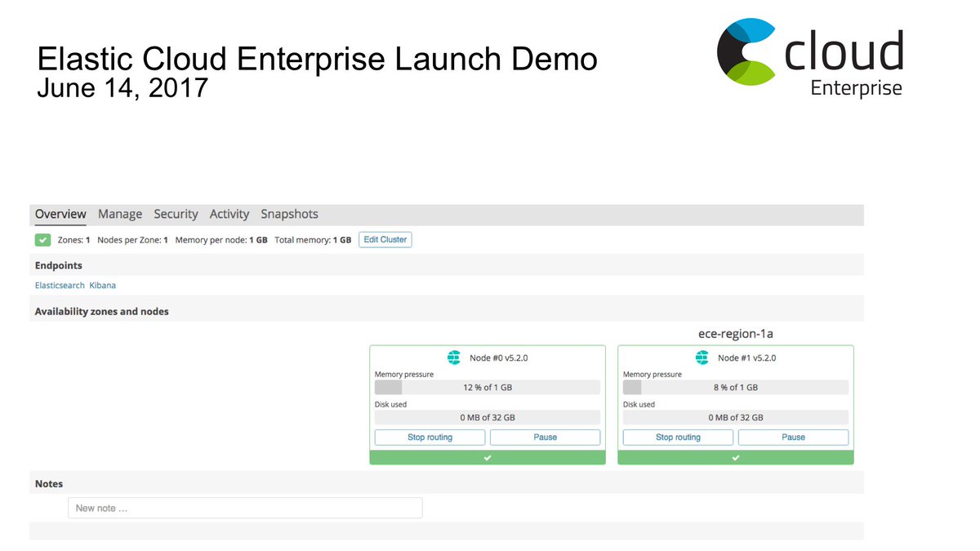
Task: Click the Endpoints section heading
Action: pos(58,265)
